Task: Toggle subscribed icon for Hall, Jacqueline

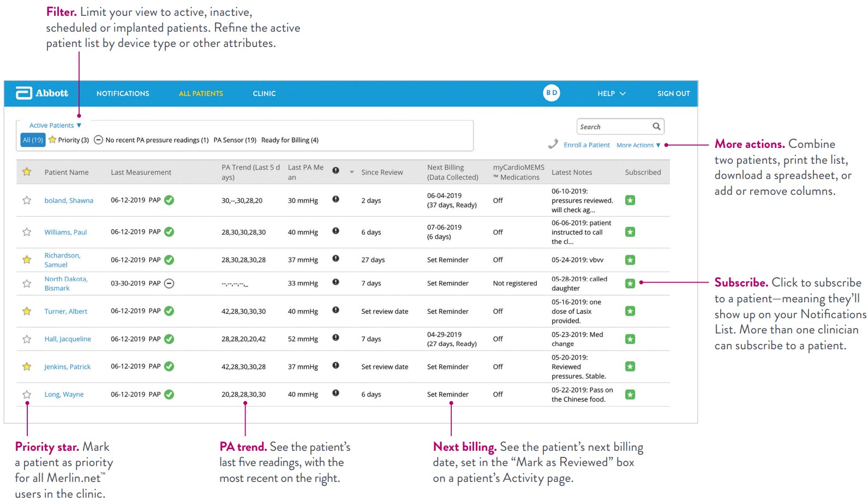Action: (630, 339)
